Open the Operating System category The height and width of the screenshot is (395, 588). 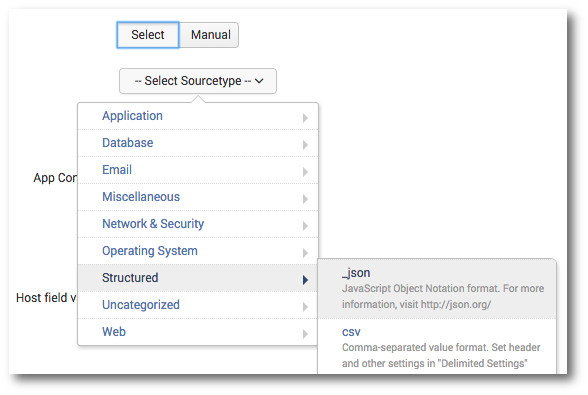click(x=198, y=251)
